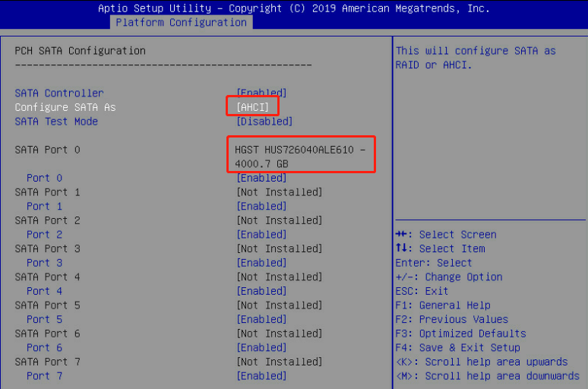Toggle Port 7 Enabled setting
The height and width of the screenshot is (389, 588).
pos(261,376)
